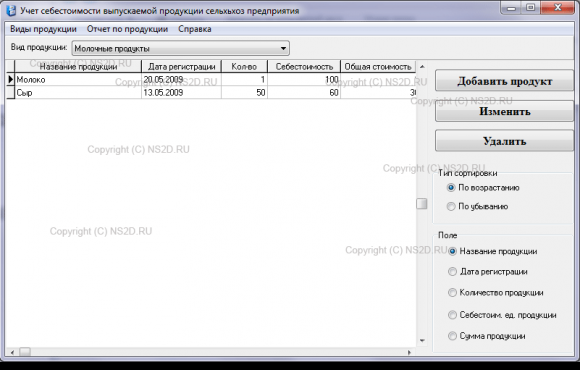Maximize the application window
This screenshot has width=580, height=370.
coord(530,7)
